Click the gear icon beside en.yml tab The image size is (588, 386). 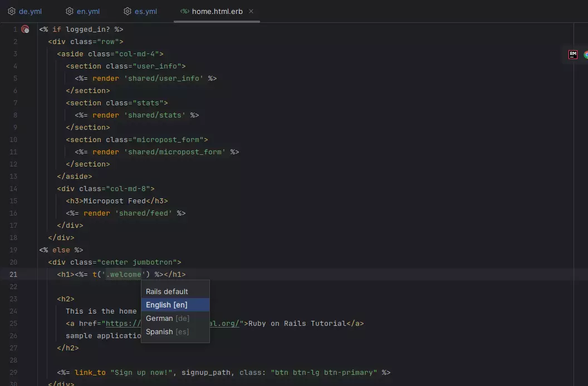pos(68,10)
